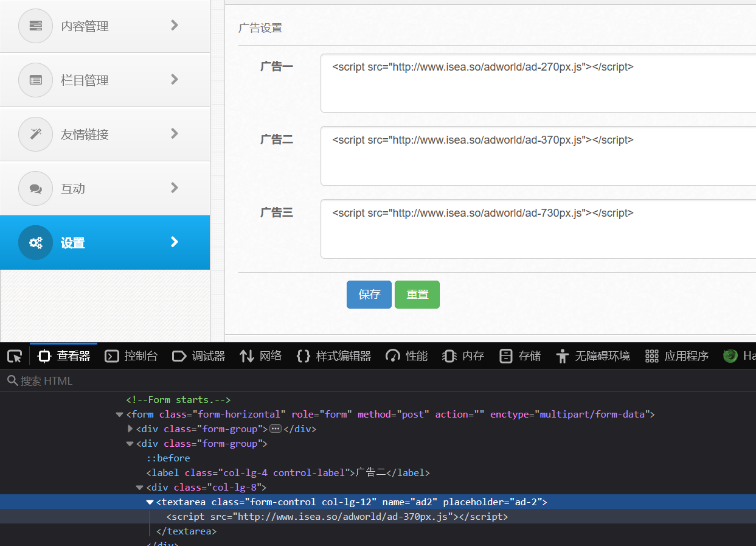Select the label 广告二 node in inspector
756x546 pixels.
288,473
